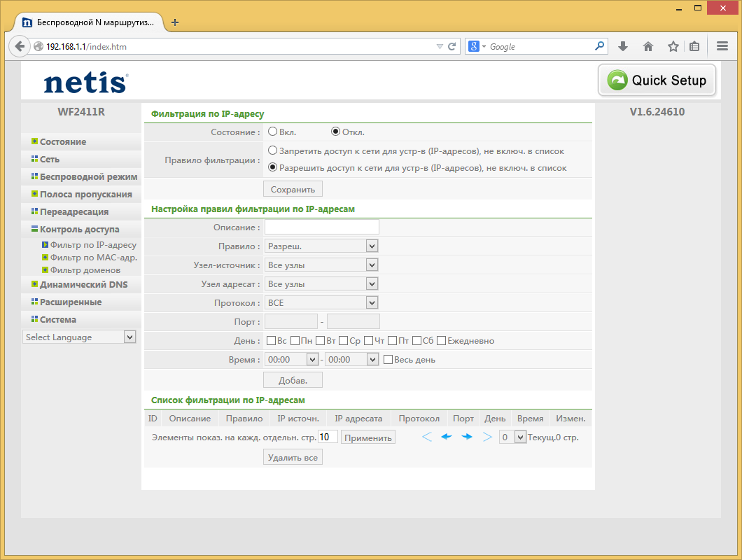Enable IP filtering with Вкл. radio
The image size is (742, 560).
click(x=272, y=132)
